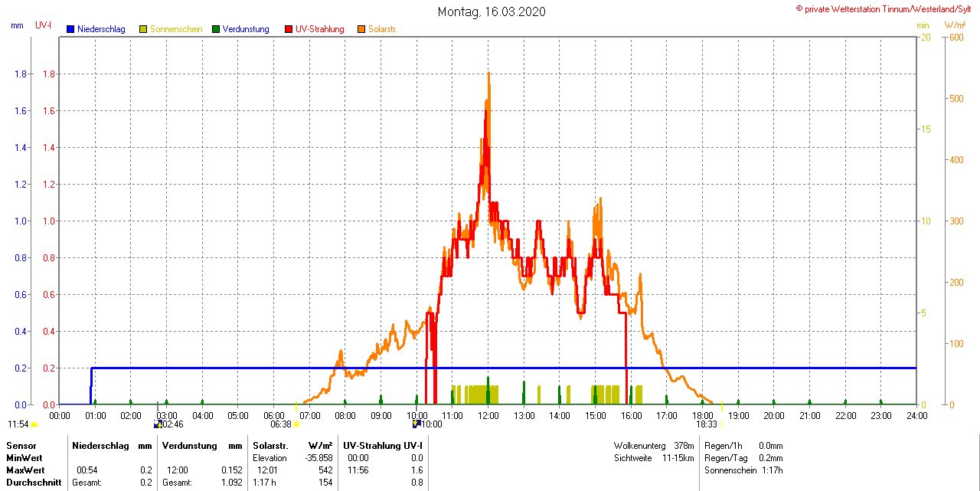980x491 pixels.
Task: Click the Elevation value -35.858
Action: click(319, 458)
